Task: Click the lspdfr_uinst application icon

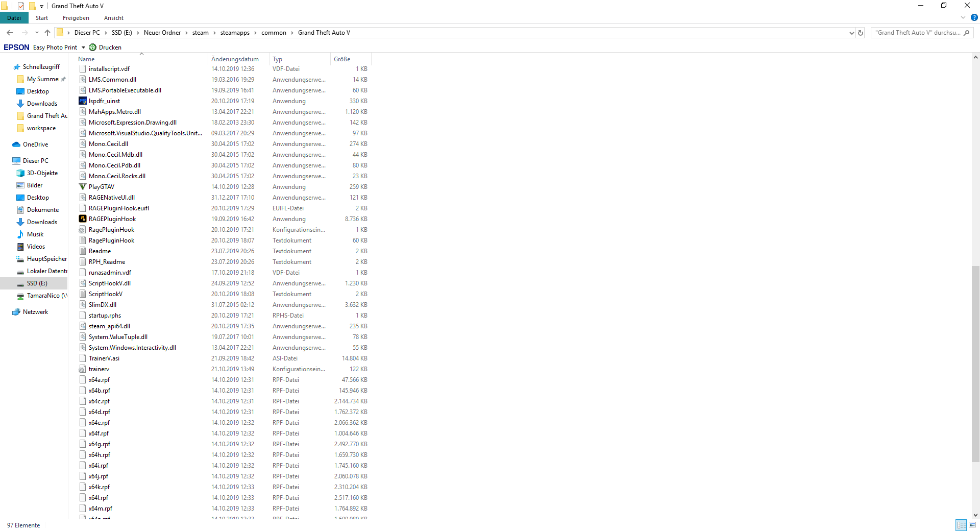Action: click(83, 101)
